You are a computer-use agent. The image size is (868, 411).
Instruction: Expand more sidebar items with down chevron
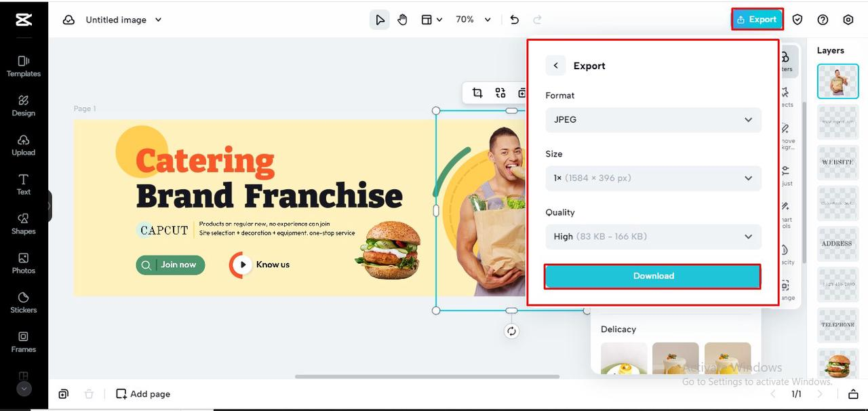24,389
